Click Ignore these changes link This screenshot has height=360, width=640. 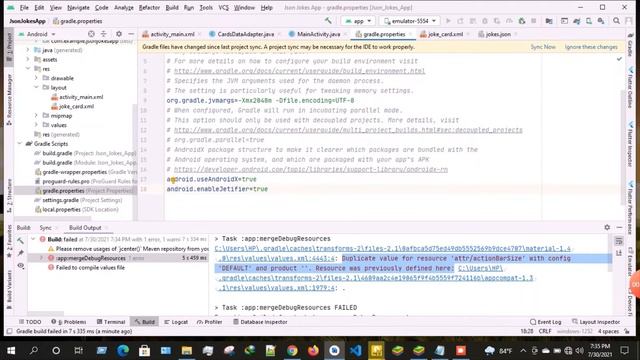[591, 47]
